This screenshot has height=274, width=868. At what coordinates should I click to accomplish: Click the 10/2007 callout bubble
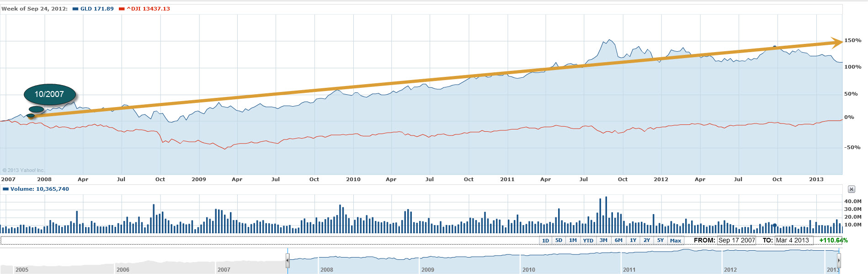49,94
